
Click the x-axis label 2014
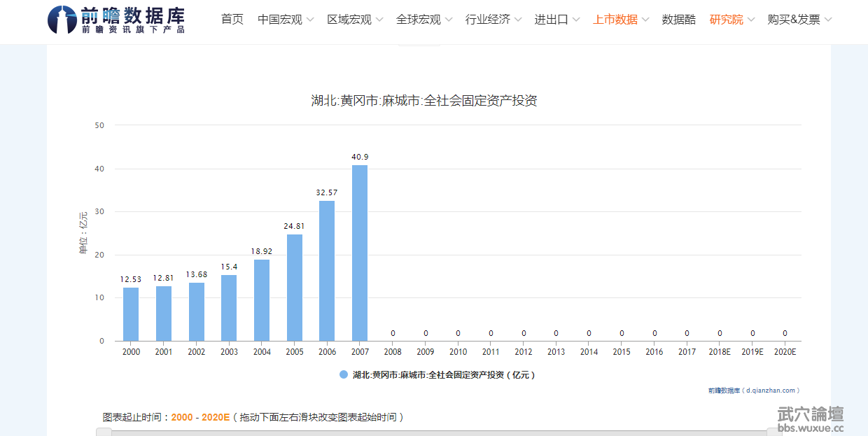coord(589,352)
